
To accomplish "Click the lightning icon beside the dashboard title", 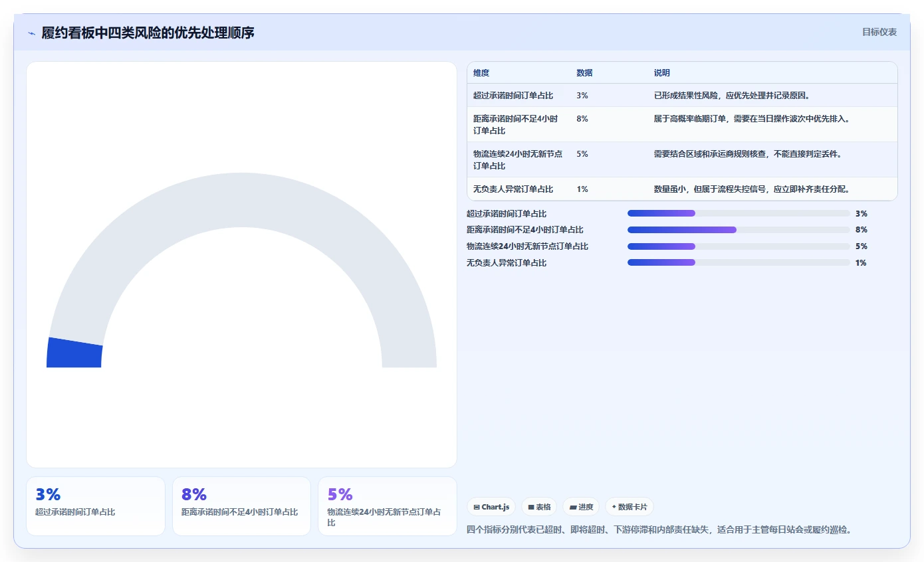I will point(32,33).
